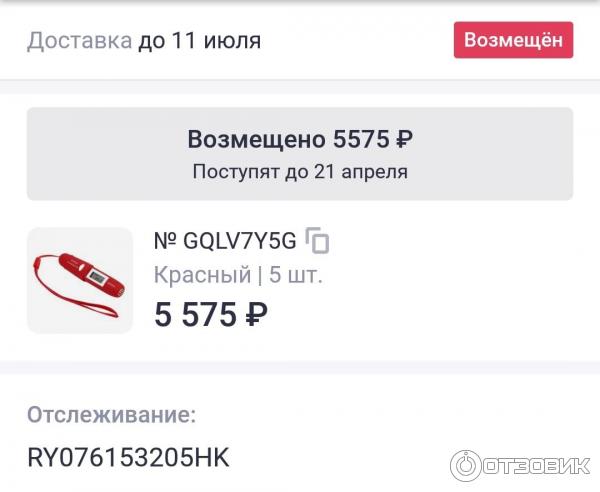600x492 pixels.
Task: Tap the Доставка word in header
Action: point(80,41)
